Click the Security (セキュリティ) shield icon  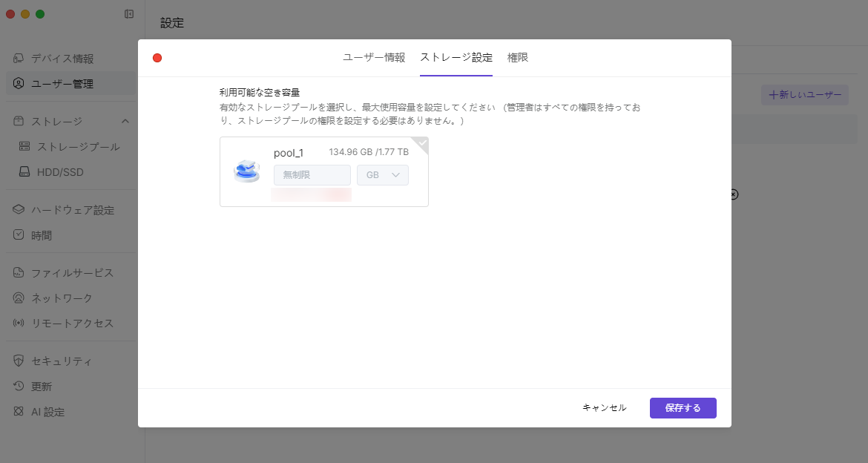point(19,361)
